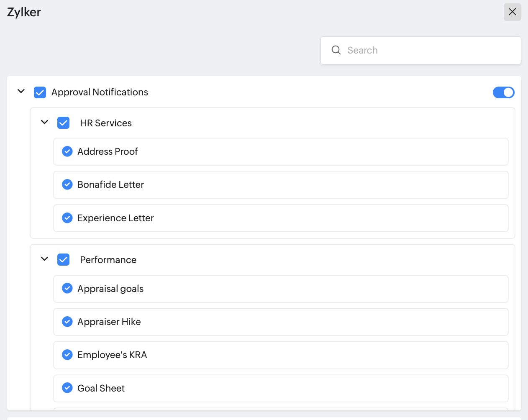Collapse the Approval Notifications section
The width and height of the screenshot is (528, 420).
21,91
